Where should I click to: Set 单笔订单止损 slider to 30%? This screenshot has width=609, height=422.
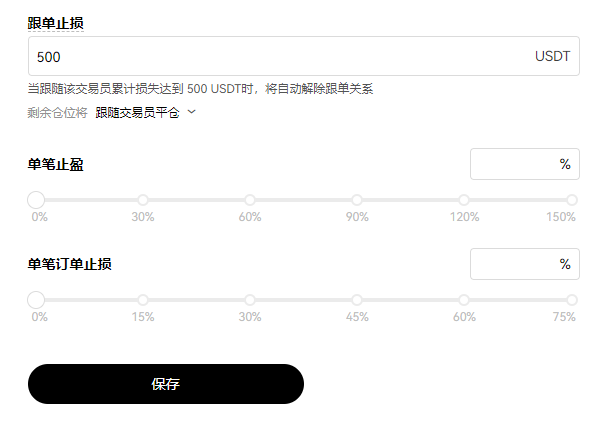(x=250, y=300)
